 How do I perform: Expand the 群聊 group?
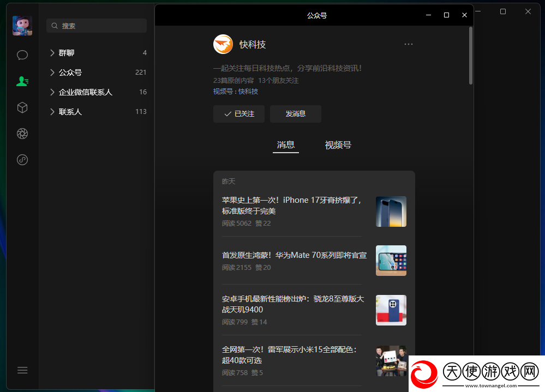[x=96, y=53]
